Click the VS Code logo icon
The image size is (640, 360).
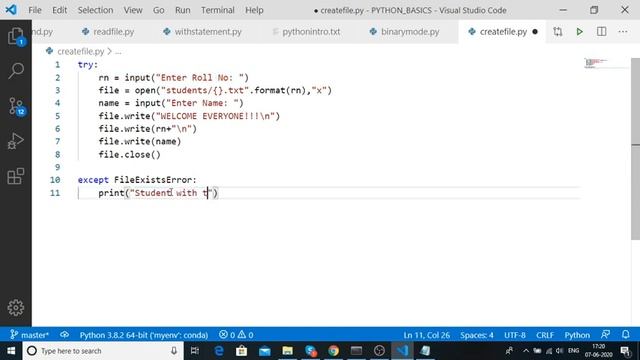click(x=11, y=10)
